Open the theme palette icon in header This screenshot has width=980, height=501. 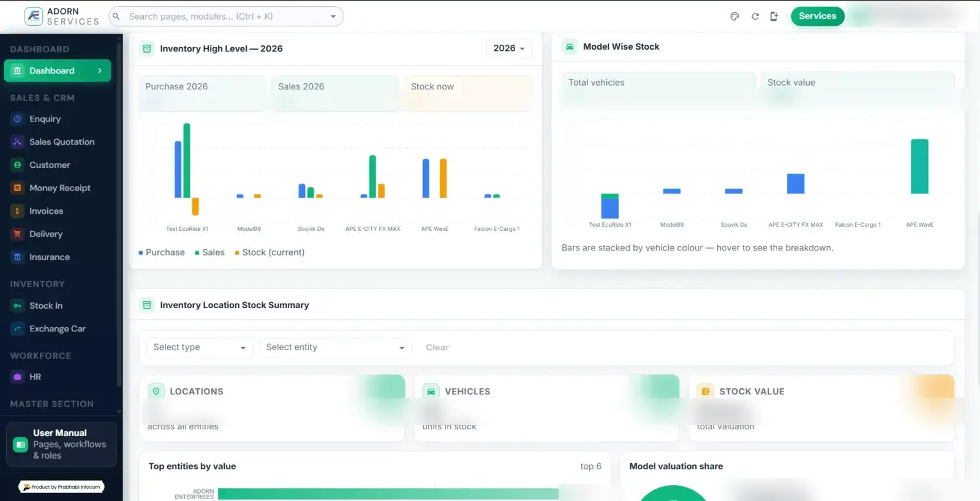(734, 17)
